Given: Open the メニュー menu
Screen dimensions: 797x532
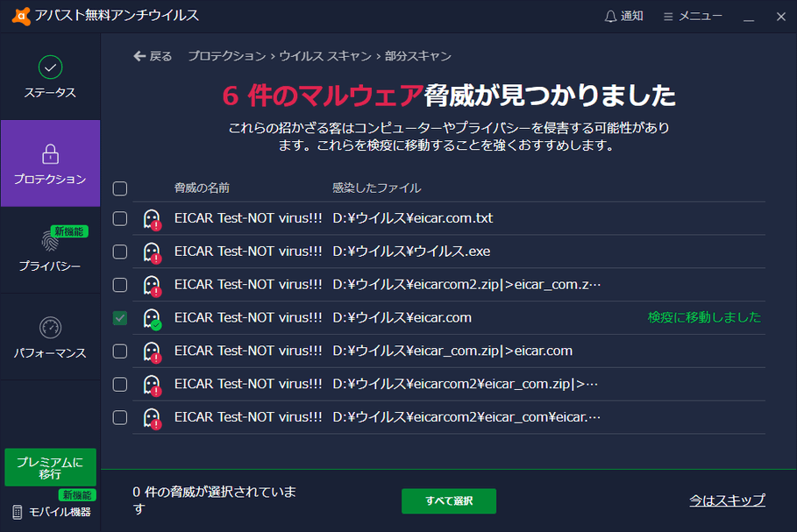Looking at the screenshot, I should click(693, 17).
